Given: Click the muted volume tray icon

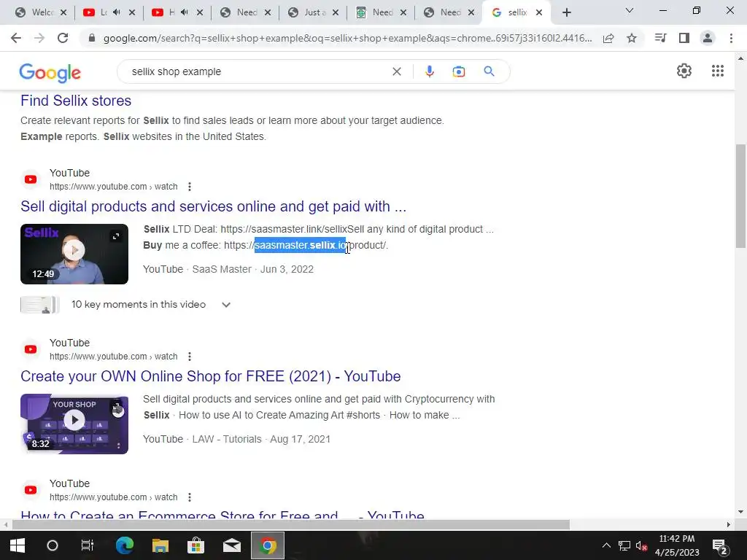Looking at the screenshot, I should [x=641, y=545].
